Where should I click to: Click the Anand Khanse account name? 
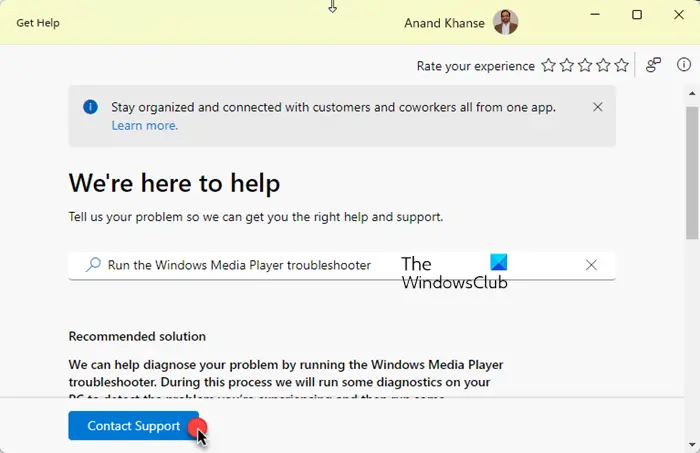(x=444, y=23)
